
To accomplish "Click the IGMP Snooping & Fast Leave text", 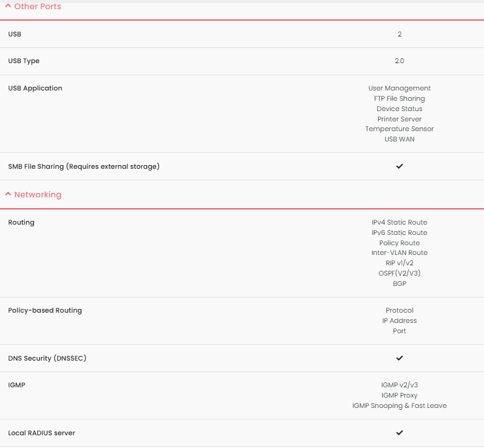I will coord(400,406).
